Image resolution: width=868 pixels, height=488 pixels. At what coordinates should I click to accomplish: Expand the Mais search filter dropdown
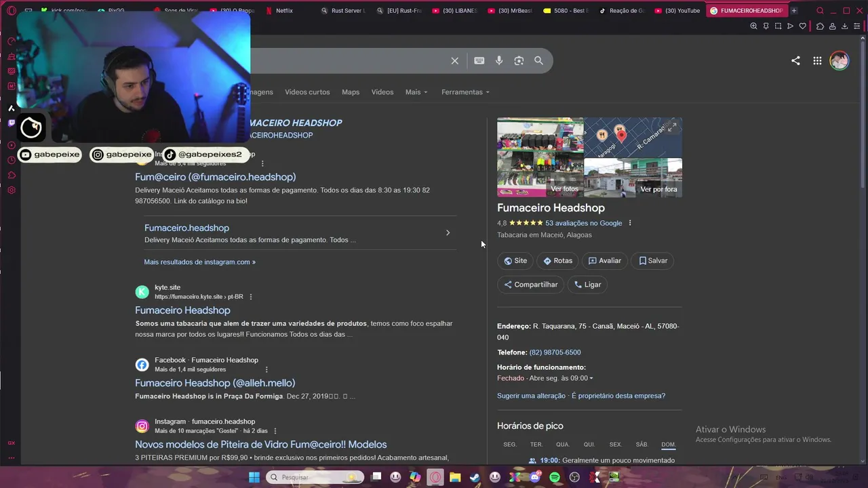point(416,92)
